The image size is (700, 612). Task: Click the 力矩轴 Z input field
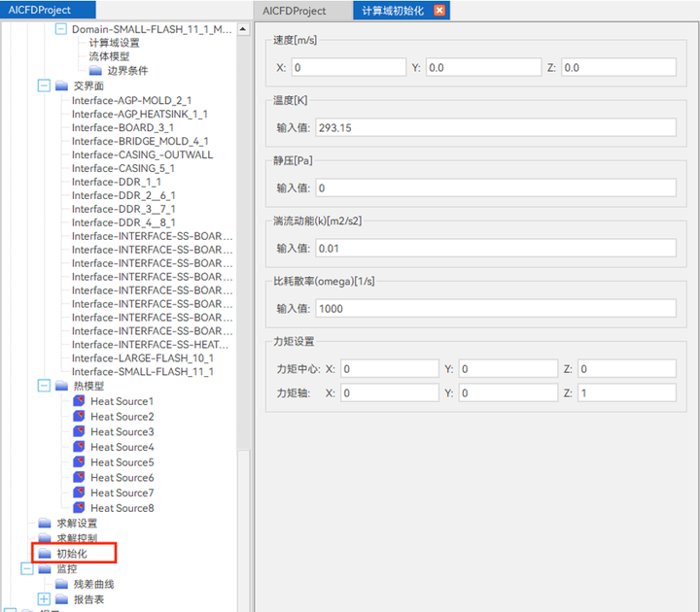point(627,393)
